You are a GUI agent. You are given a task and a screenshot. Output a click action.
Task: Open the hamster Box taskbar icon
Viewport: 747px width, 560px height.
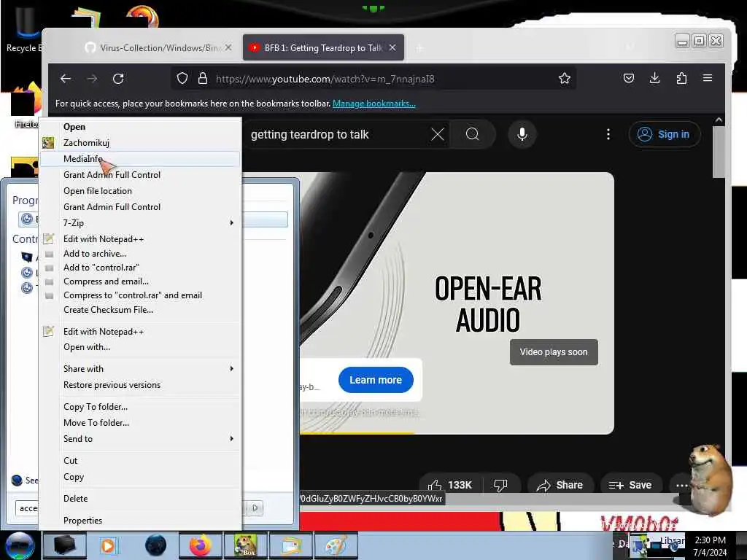point(245,545)
